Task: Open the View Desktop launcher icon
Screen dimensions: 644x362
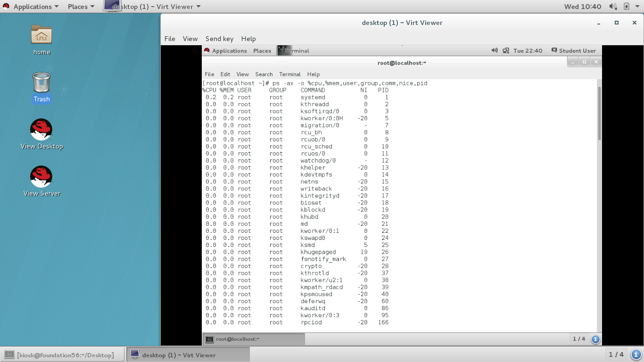Action: 41,129
